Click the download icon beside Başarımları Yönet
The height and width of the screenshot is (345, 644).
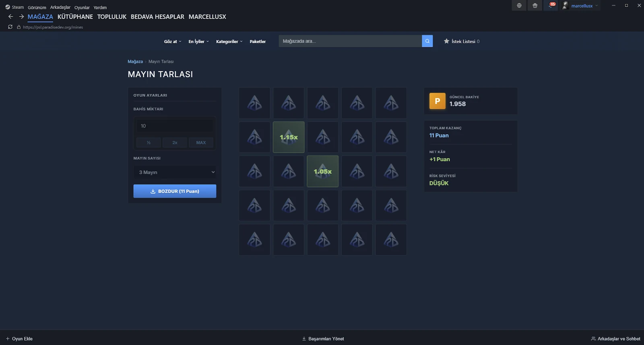click(x=304, y=339)
